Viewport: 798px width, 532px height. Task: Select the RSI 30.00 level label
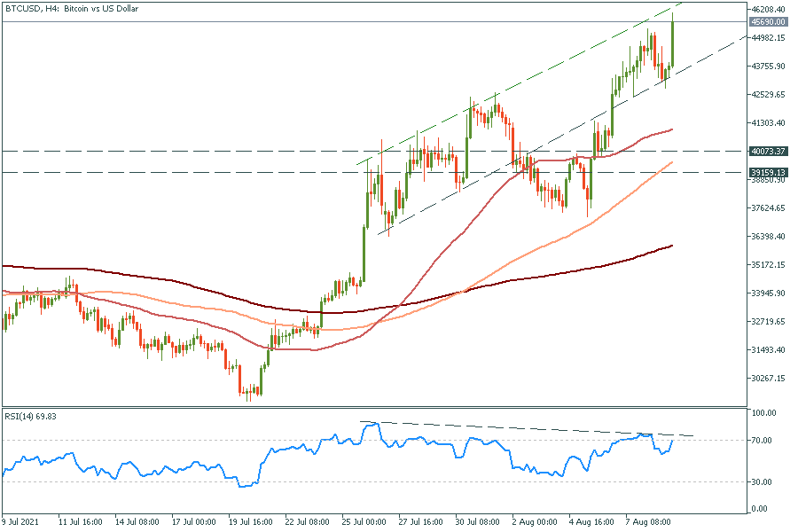[x=762, y=482]
